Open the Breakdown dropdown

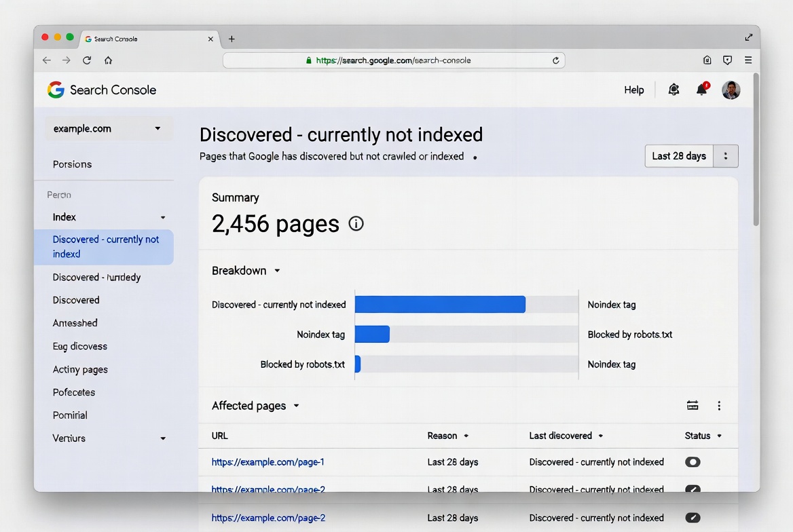[x=276, y=270]
